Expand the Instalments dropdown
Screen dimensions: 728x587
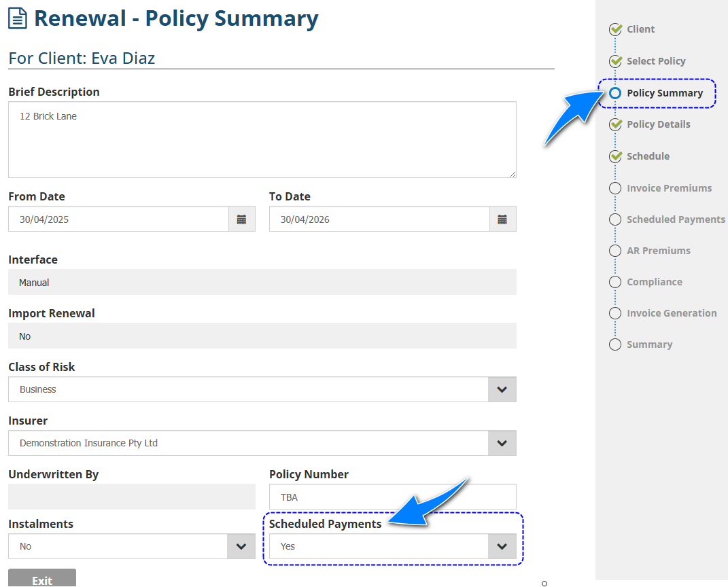pos(241,546)
